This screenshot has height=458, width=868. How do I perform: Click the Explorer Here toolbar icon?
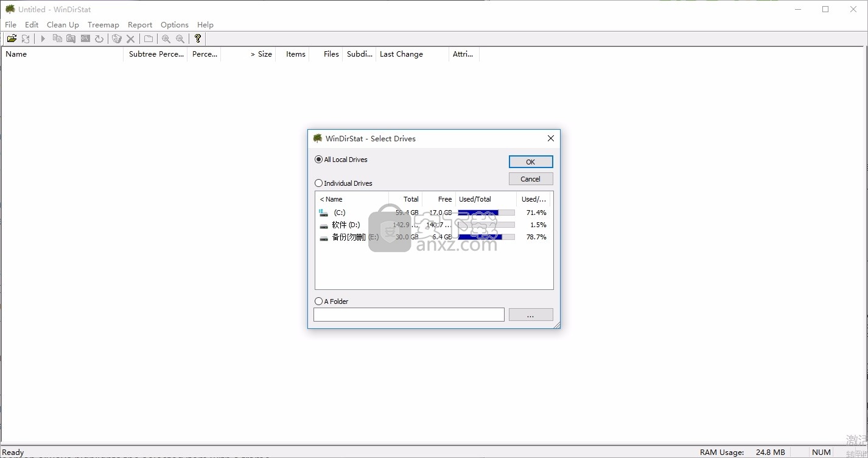[x=71, y=38]
